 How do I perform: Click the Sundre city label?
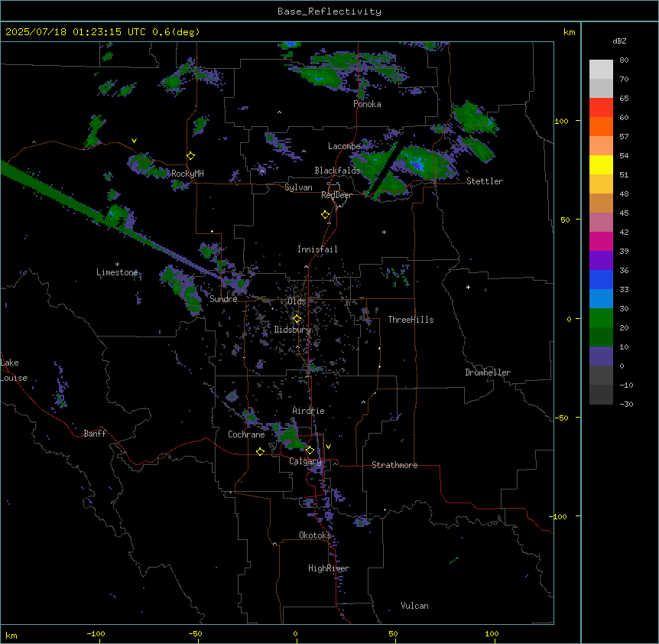click(223, 299)
